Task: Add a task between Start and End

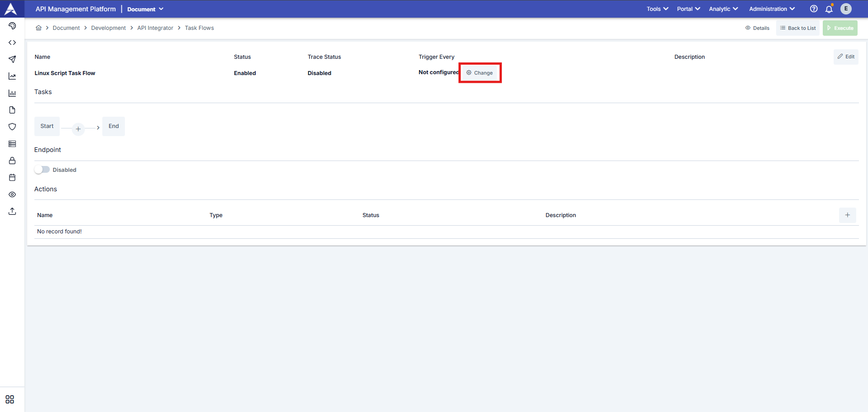Action: pyautogui.click(x=78, y=129)
